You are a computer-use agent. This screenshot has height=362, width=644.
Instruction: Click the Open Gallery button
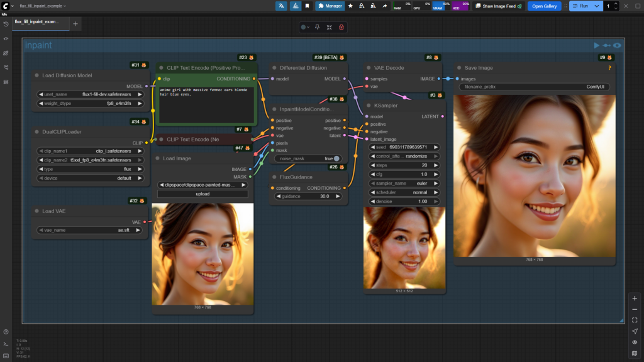coord(544,6)
